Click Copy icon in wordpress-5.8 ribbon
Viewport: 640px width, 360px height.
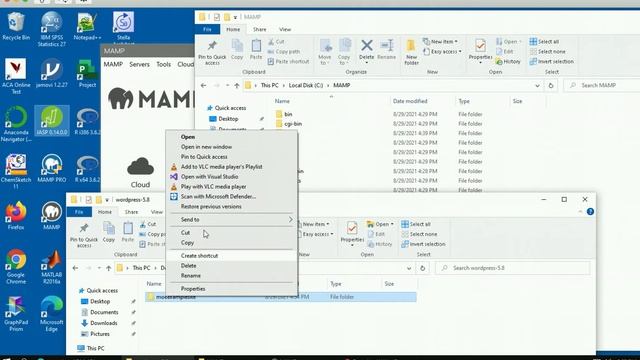click(x=109, y=232)
